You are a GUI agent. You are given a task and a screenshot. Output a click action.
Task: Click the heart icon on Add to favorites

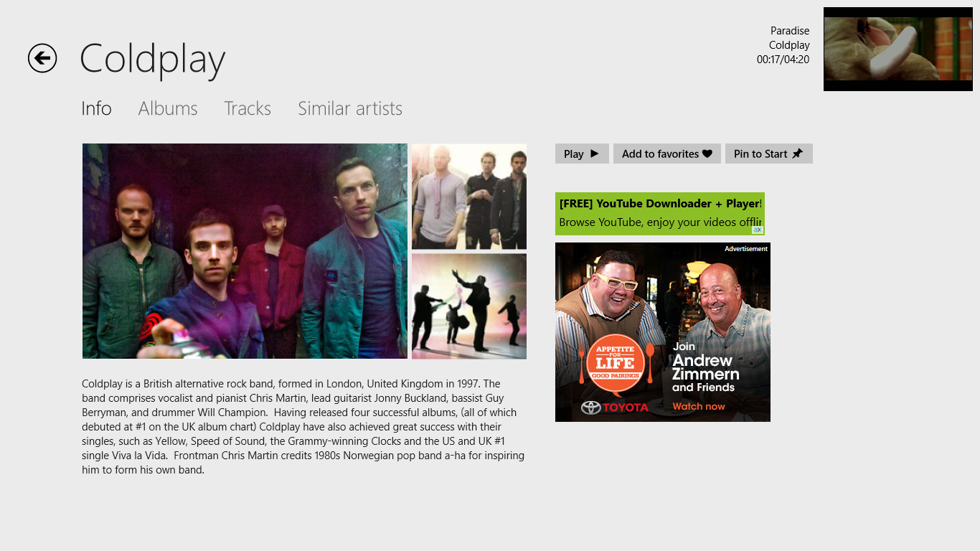click(x=707, y=154)
